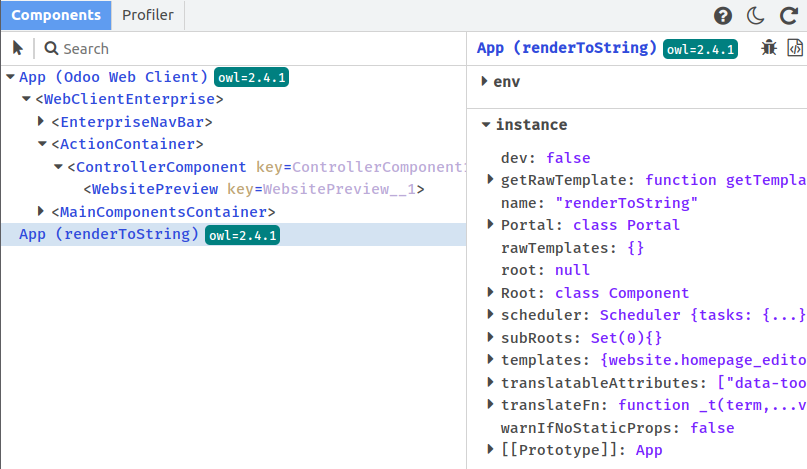Activate the element picker arrow tool
Screen dimensions: 807x469
pos(18,48)
